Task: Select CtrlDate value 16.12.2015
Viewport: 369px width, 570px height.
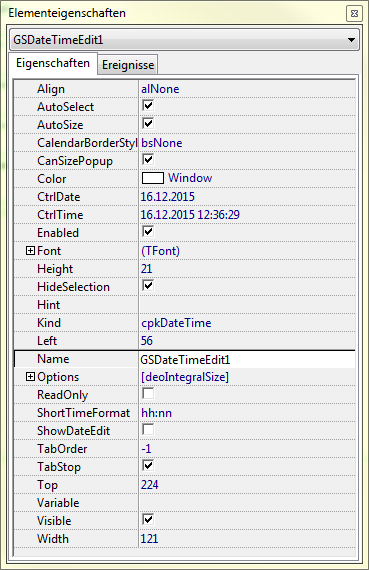Action: [168, 197]
